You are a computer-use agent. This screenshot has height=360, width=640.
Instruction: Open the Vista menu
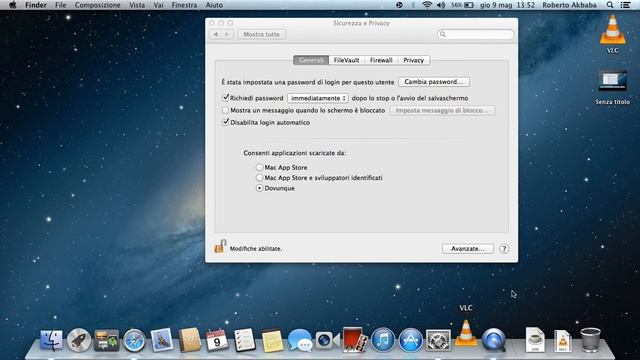click(137, 5)
